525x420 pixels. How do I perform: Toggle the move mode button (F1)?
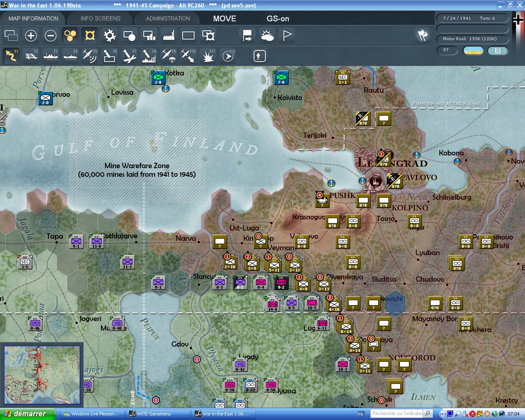point(11,56)
